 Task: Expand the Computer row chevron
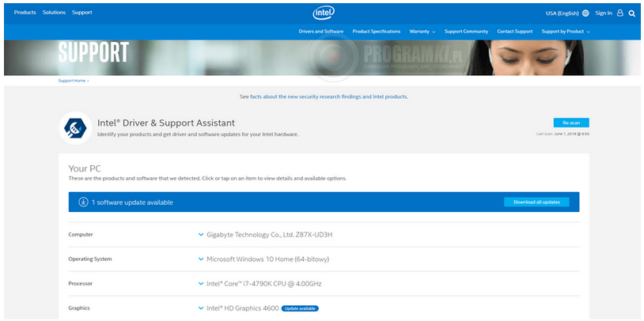[201, 235]
